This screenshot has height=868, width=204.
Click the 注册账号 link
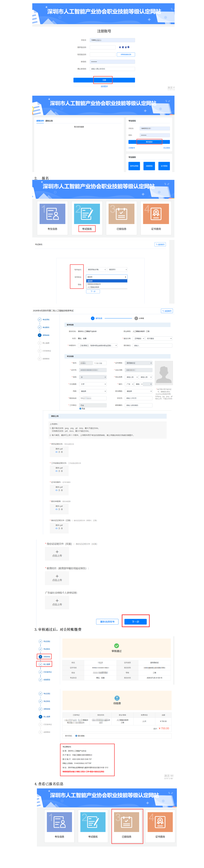[132, 148]
